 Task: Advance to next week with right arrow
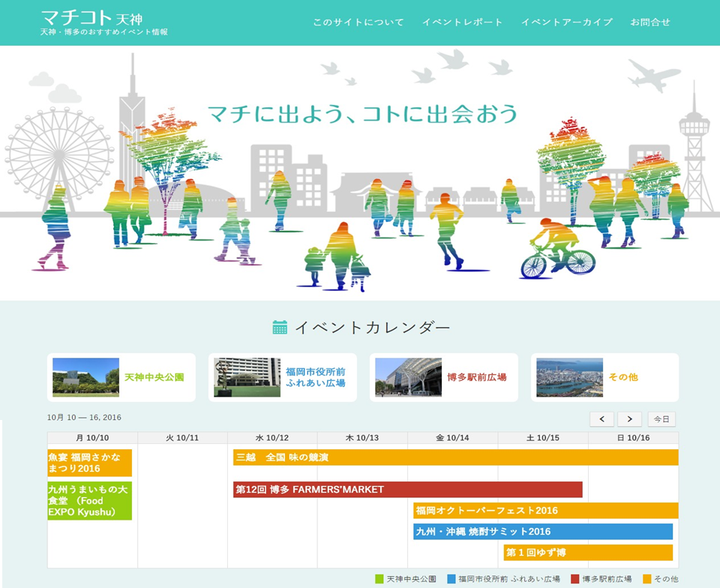(629, 419)
